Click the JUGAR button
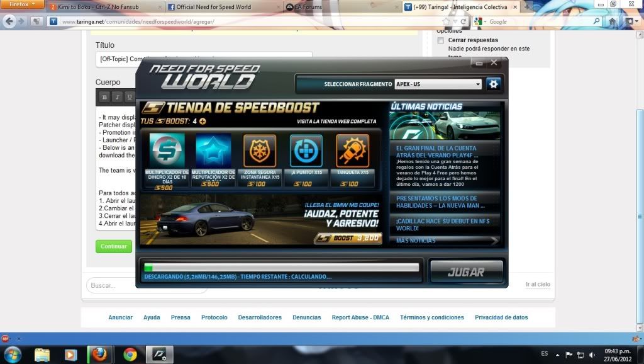This screenshot has height=364, width=644. tap(466, 272)
